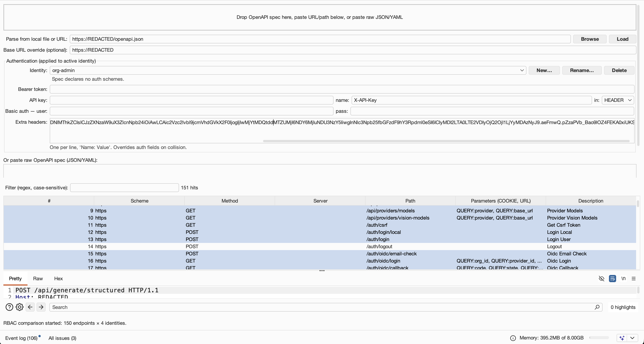Create a new identity with New...
Image resolution: width=644 pixels, height=344 pixels.
544,70
